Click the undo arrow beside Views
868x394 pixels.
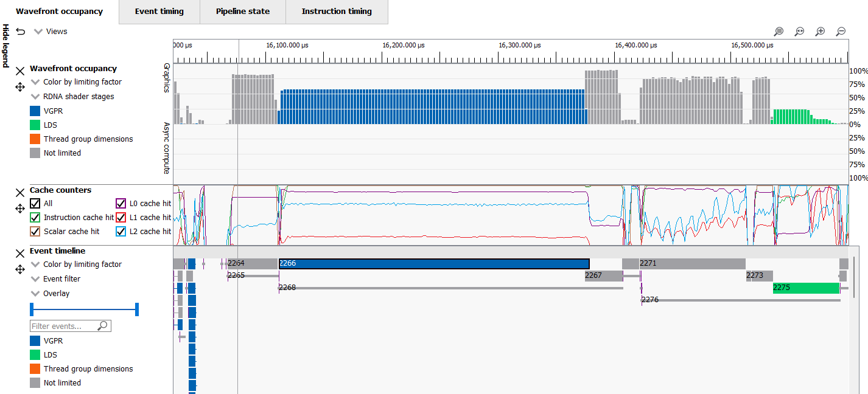click(x=21, y=32)
